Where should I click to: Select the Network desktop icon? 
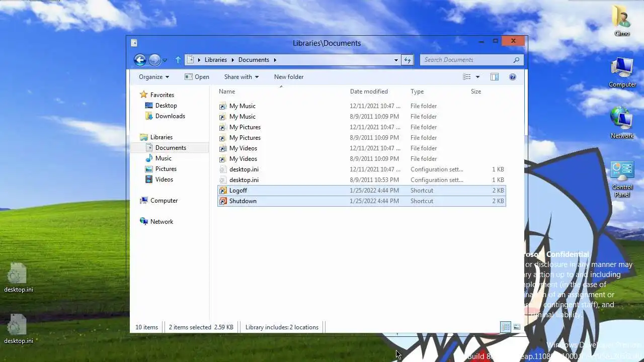point(622,123)
